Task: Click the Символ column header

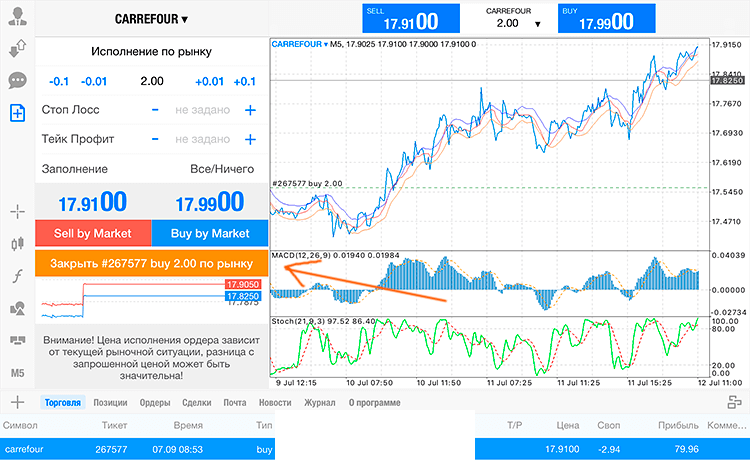Action: point(20,425)
